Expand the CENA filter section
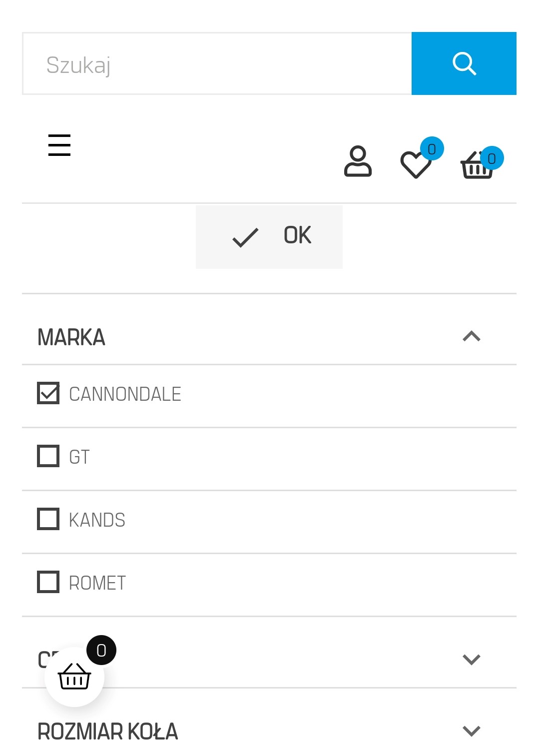Image resolution: width=534 pixels, height=756 pixels. 472,659
